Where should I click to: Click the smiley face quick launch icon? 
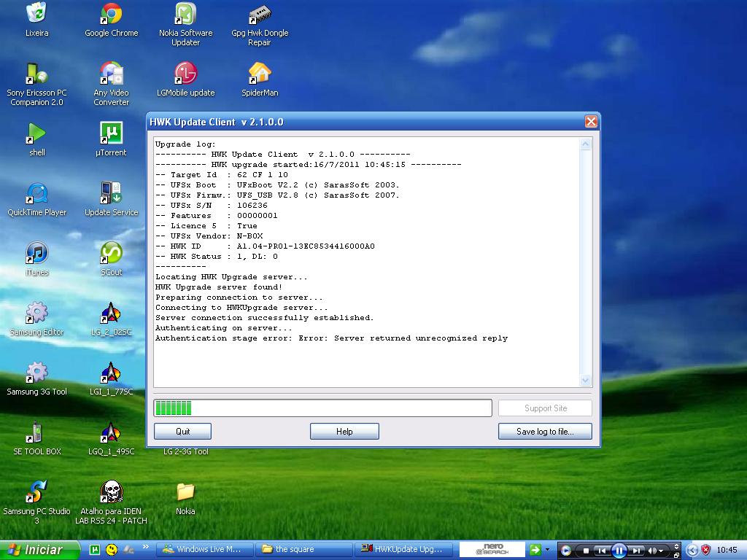(x=112, y=550)
